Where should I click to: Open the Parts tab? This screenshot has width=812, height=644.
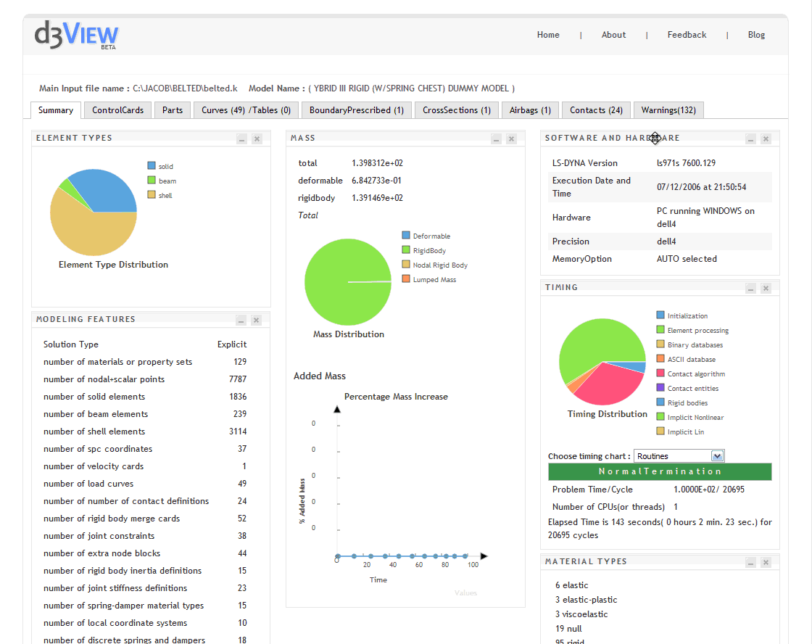coord(173,110)
